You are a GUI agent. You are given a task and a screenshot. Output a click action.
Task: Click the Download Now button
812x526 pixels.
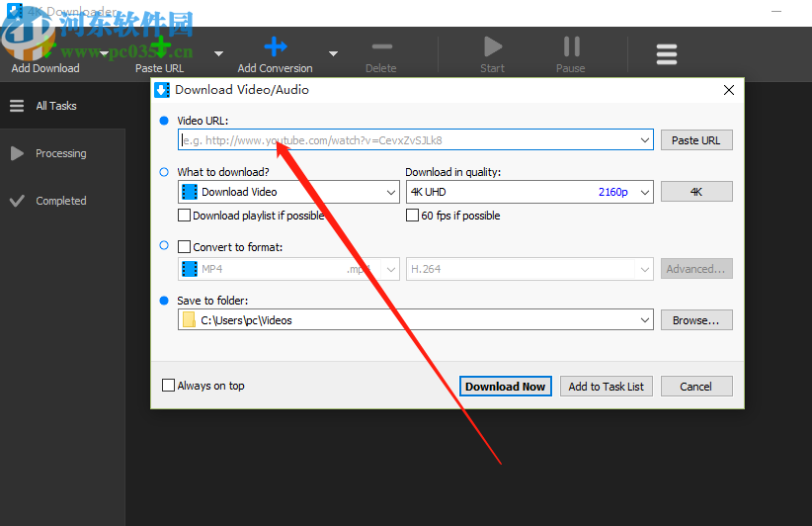(x=506, y=387)
